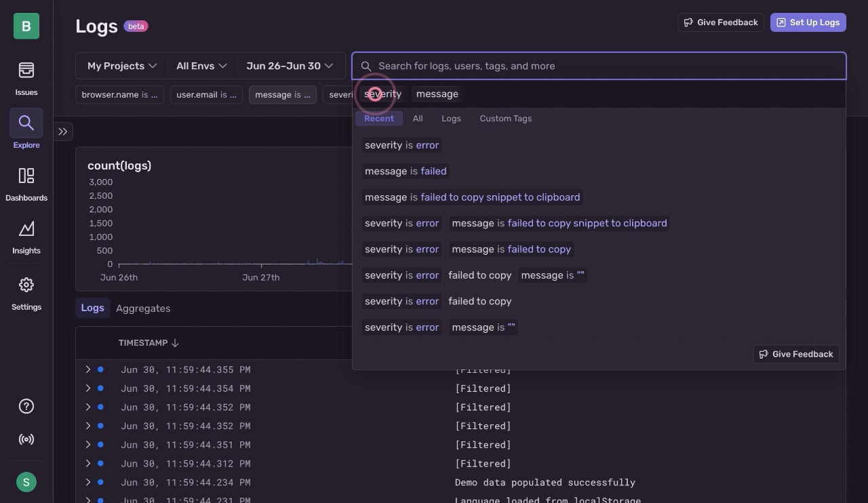This screenshot has height=503, width=868.
Task: Click the green user avatar S
Action: [x=26, y=482]
